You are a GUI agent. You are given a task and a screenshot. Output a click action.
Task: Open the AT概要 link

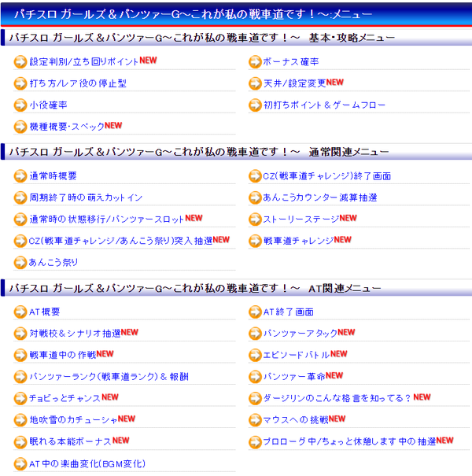coord(44,312)
